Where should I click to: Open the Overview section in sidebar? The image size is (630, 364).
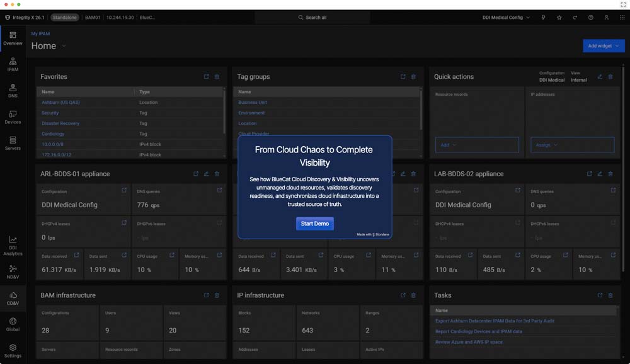click(13, 38)
